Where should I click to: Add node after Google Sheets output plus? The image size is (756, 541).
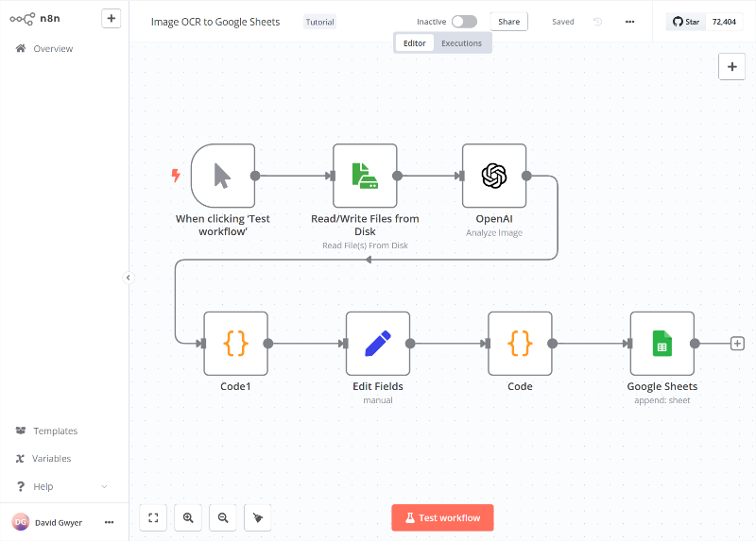tap(738, 344)
